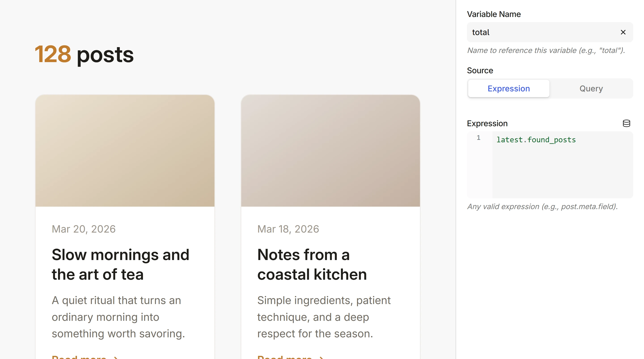Click the 'Variable Name' field label
The image size is (644, 359).
tap(494, 14)
